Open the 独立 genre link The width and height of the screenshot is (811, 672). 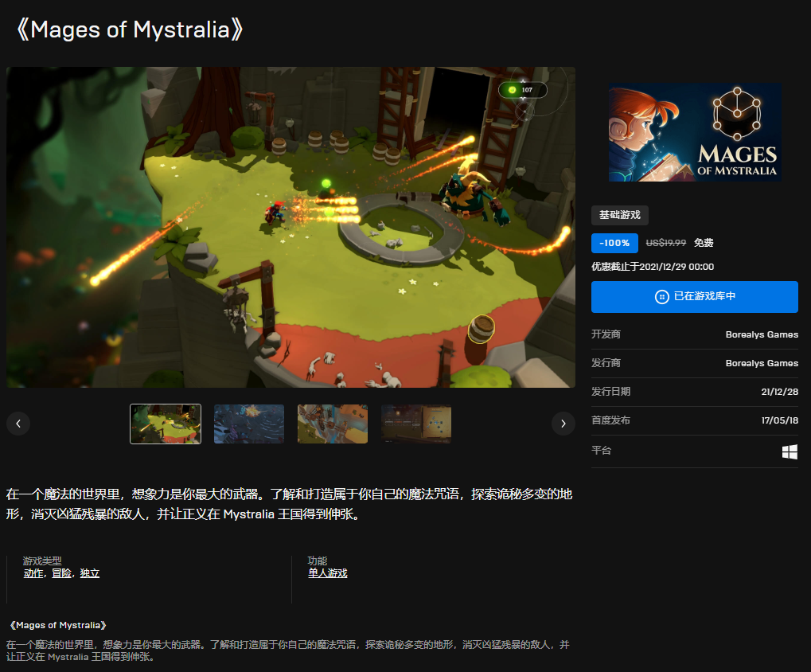pos(89,573)
